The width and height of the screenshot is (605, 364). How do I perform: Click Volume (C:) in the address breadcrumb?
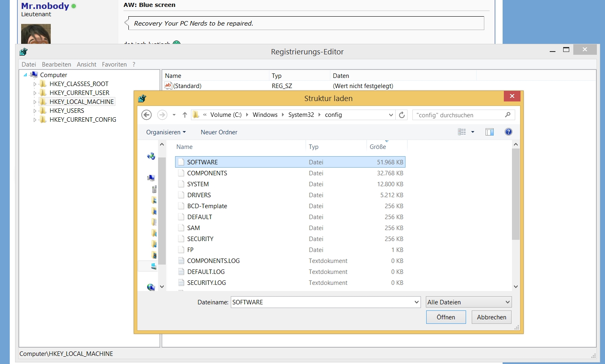pos(226,115)
